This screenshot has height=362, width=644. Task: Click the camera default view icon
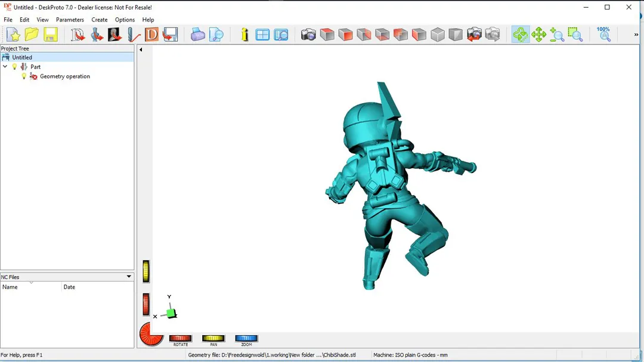coord(308,35)
